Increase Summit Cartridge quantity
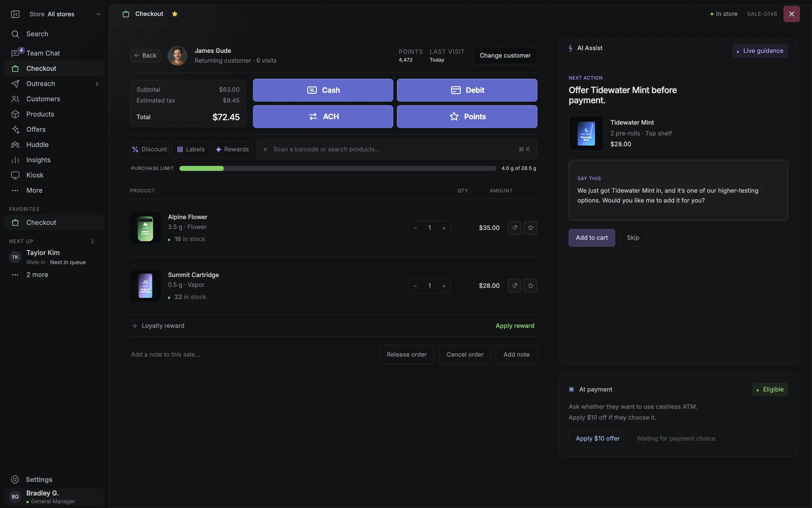Image resolution: width=812 pixels, height=508 pixels. coord(444,286)
